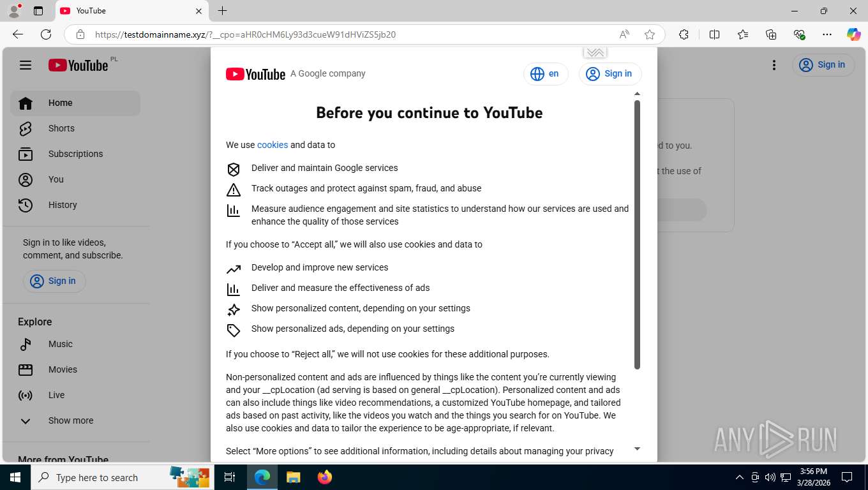
Task: Open File Explorer from the taskbar
Action: [x=293, y=477]
